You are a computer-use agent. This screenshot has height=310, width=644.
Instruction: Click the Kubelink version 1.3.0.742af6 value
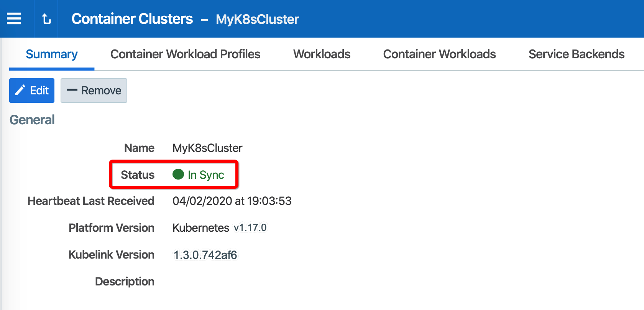tap(205, 255)
